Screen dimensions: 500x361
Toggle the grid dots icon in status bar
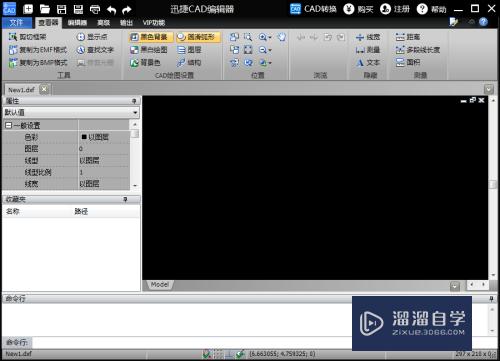[218, 354]
